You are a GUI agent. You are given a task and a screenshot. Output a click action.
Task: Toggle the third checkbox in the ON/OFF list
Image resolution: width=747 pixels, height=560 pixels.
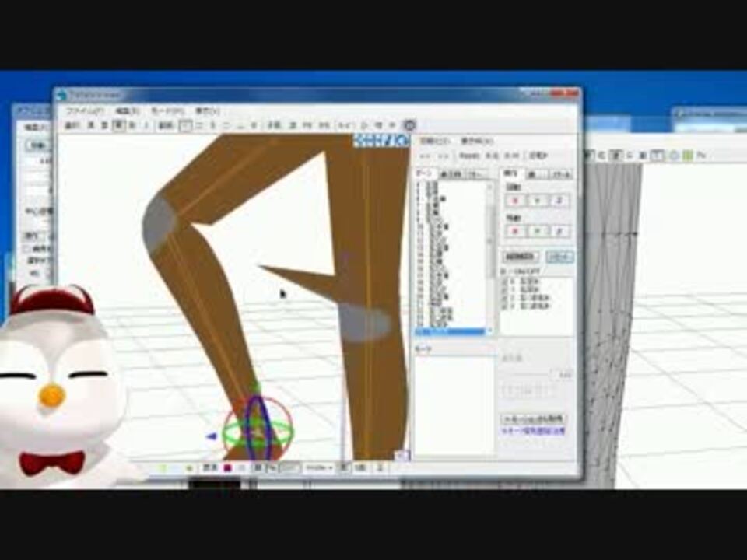[x=504, y=298]
